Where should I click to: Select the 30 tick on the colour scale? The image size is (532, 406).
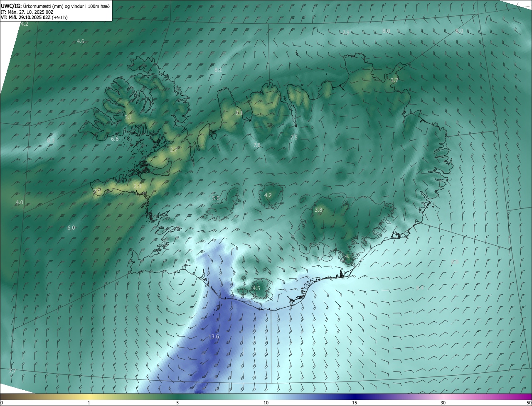(x=443, y=403)
